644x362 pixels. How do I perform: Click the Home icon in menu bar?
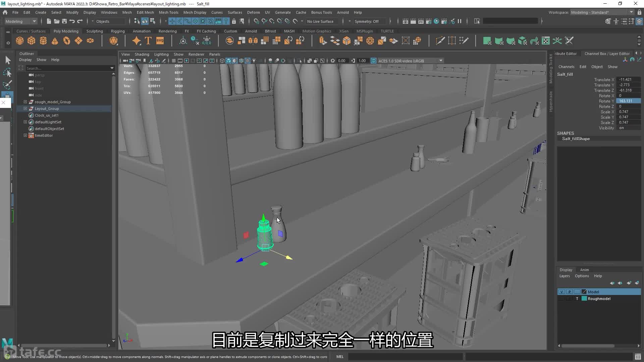click(5, 12)
